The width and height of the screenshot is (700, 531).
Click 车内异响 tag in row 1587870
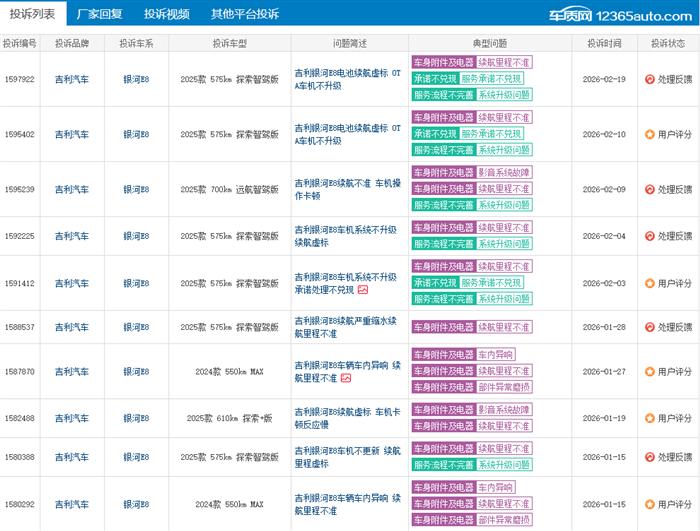pos(495,355)
